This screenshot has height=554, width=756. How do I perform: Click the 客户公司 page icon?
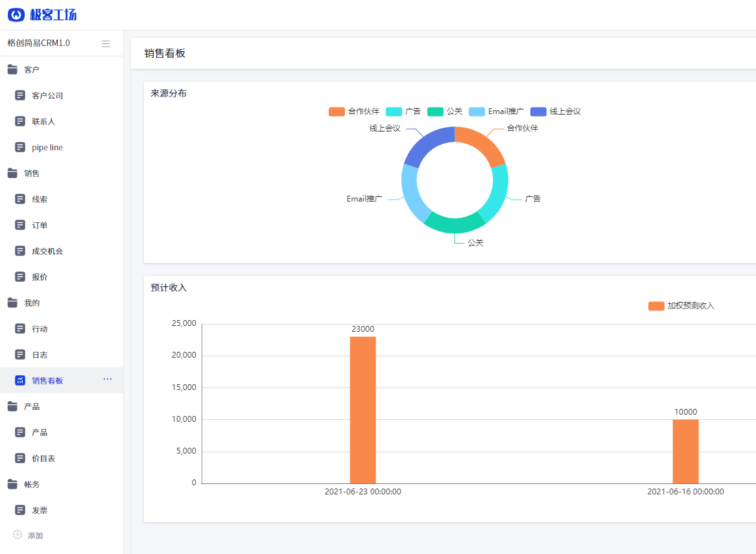click(20, 95)
